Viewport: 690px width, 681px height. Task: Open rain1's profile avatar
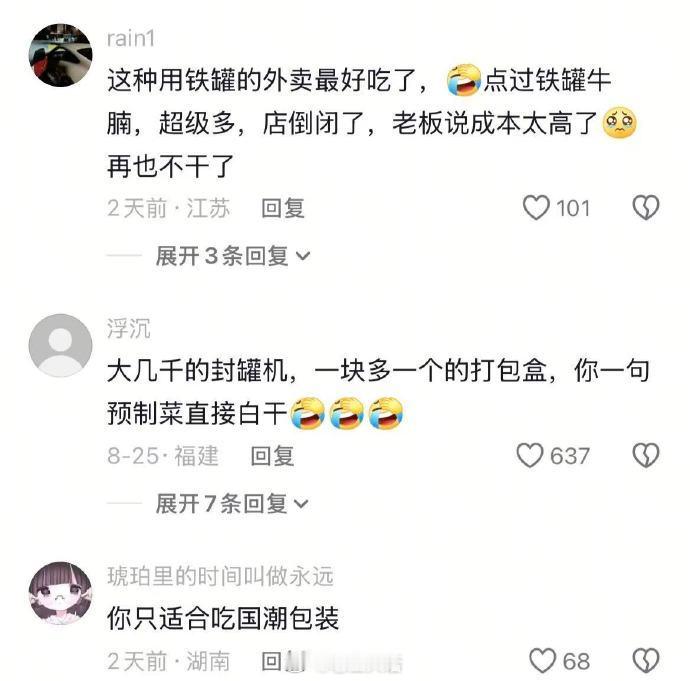click(x=61, y=55)
